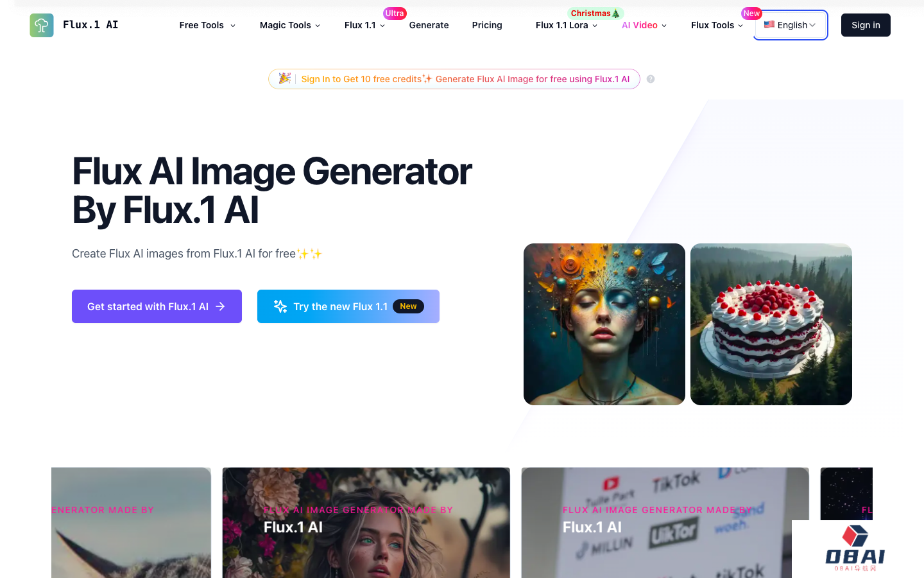Screen dimensions: 924x578
Task: Click the OBAI logo in the corner
Action: click(855, 548)
